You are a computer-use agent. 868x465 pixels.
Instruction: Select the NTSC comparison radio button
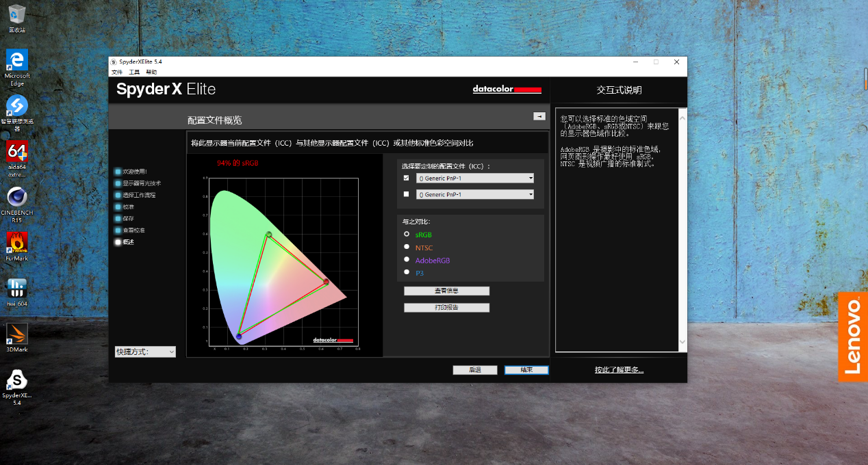click(407, 247)
